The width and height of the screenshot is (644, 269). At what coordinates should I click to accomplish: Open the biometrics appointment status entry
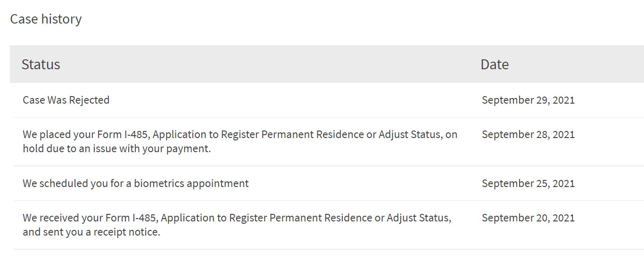pyautogui.click(x=136, y=183)
